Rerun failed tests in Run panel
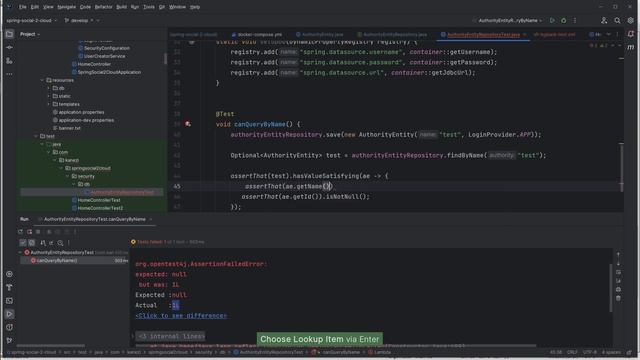This screenshot has height=360, width=640. [x=29, y=232]
